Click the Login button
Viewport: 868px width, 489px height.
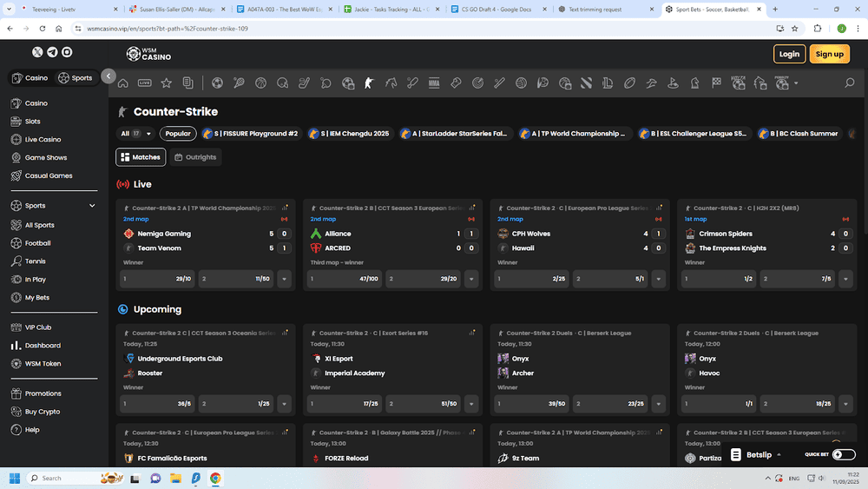(789, 54)
